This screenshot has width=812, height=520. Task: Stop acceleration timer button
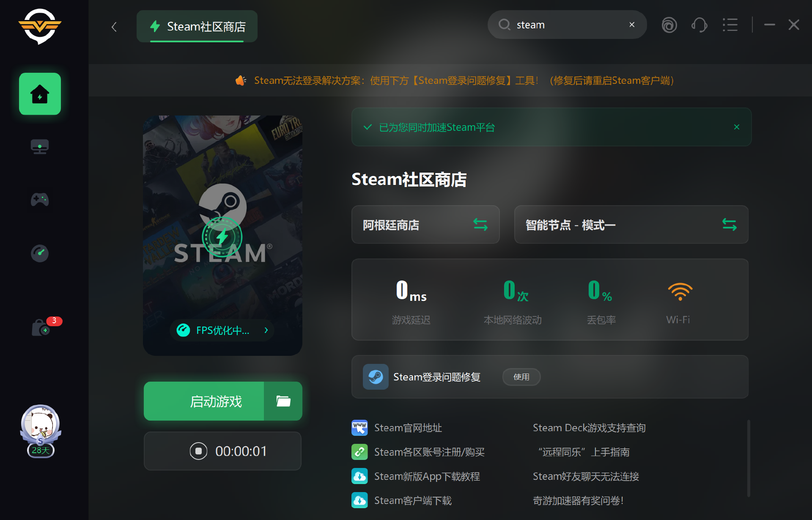[198, 451]
